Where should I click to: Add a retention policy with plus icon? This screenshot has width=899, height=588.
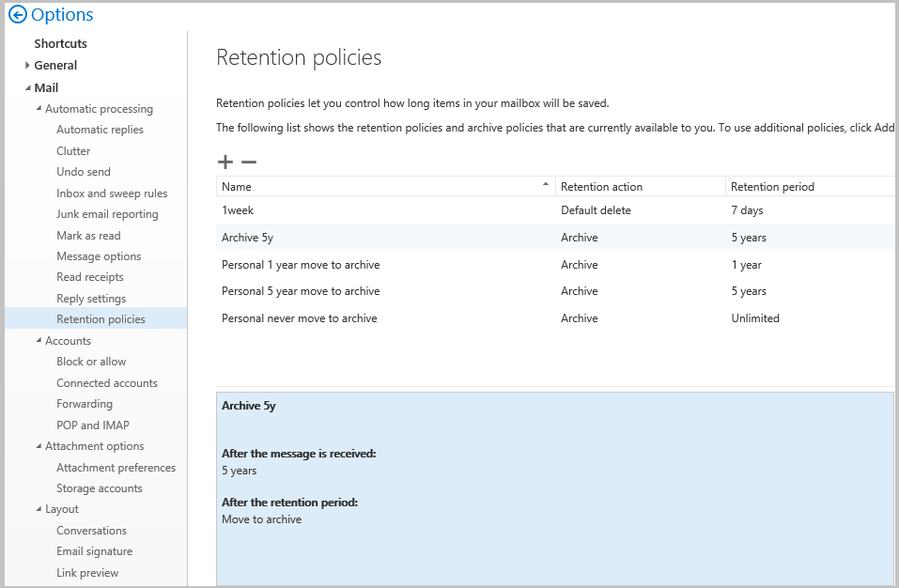225,162
